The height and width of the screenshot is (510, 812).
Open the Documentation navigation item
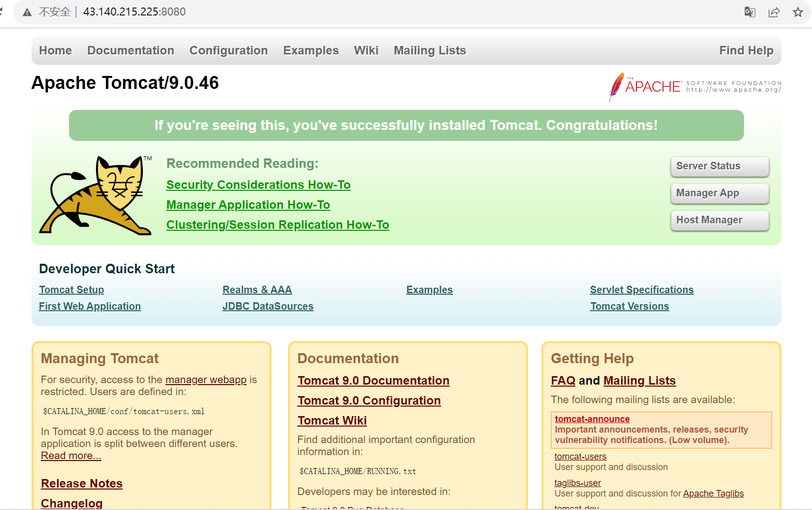click(x=130, y=50)
